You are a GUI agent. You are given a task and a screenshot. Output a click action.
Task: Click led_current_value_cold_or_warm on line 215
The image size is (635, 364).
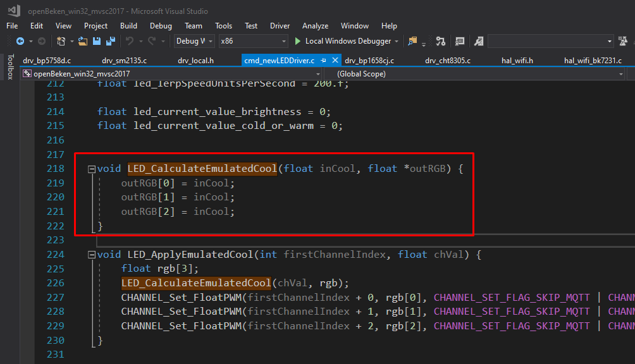223,126
